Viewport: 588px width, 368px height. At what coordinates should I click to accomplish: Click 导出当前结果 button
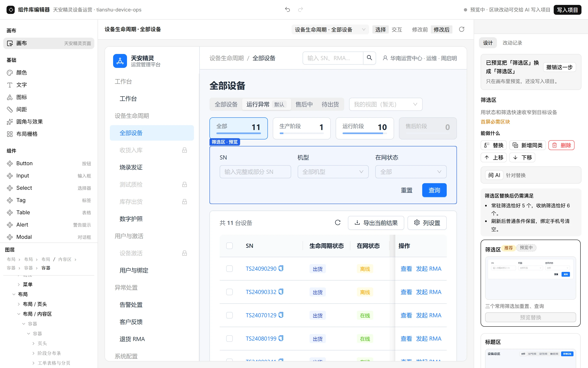376,223
